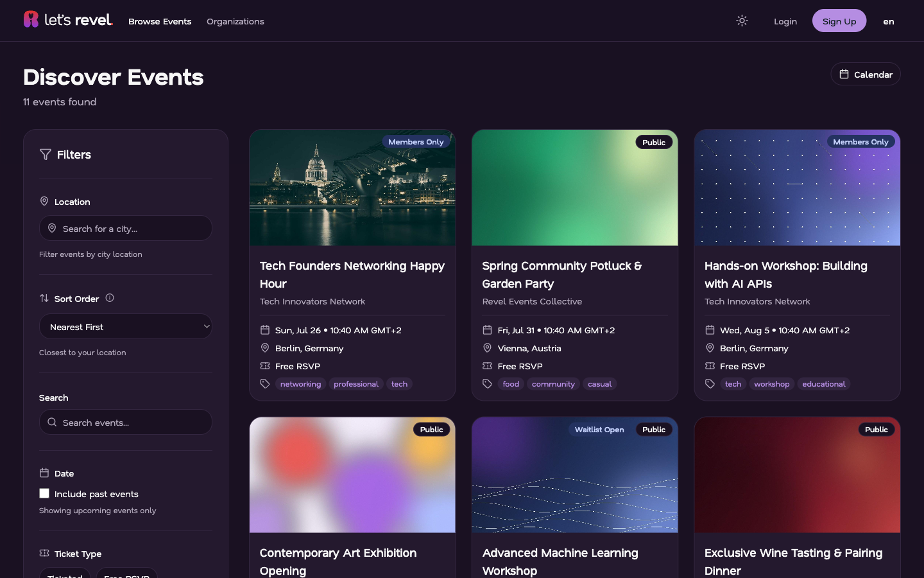Click the let's revel logo
924x578 pixels.
click(68, 20)
